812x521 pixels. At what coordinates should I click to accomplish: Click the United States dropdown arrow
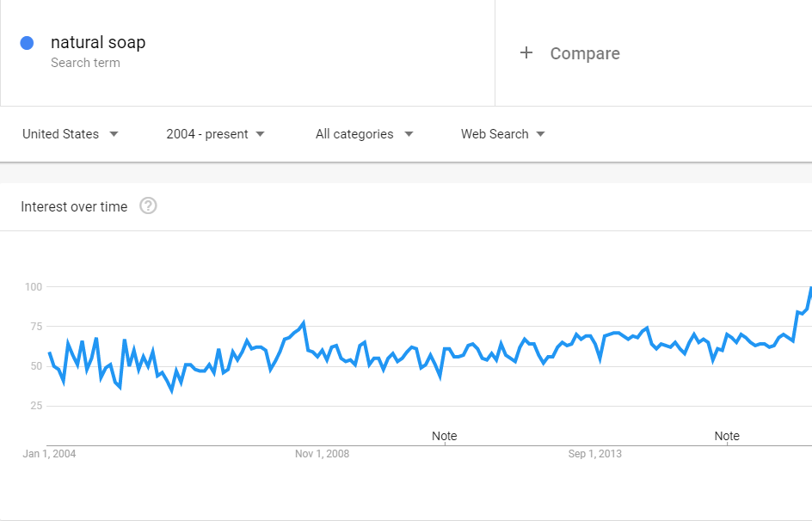point(114,134)
